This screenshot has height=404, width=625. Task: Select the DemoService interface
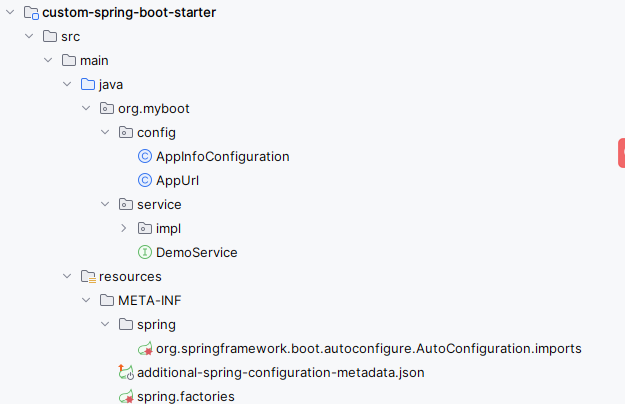(x=196, y=253)
